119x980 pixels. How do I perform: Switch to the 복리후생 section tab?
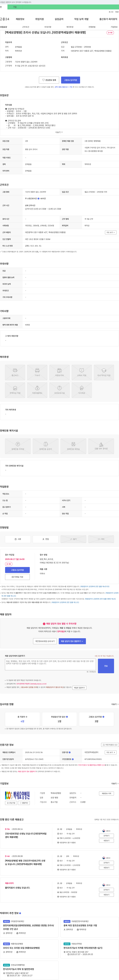[70, 27]
